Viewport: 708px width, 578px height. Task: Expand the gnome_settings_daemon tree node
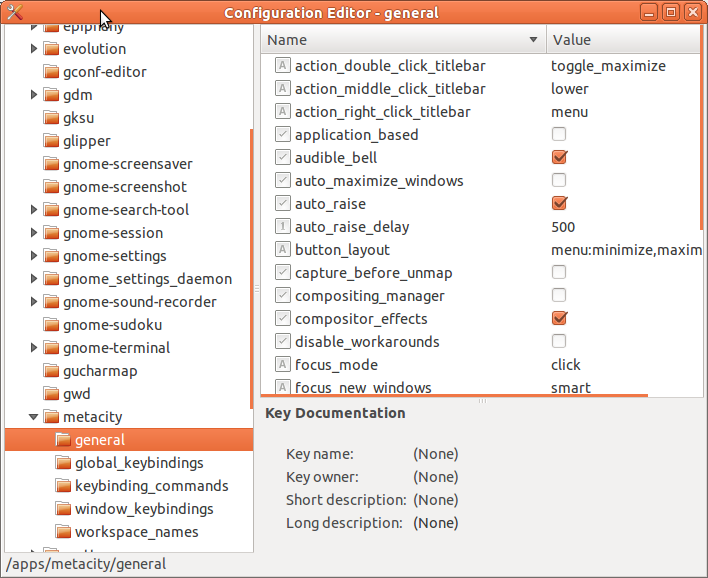(x=33, y=279)
